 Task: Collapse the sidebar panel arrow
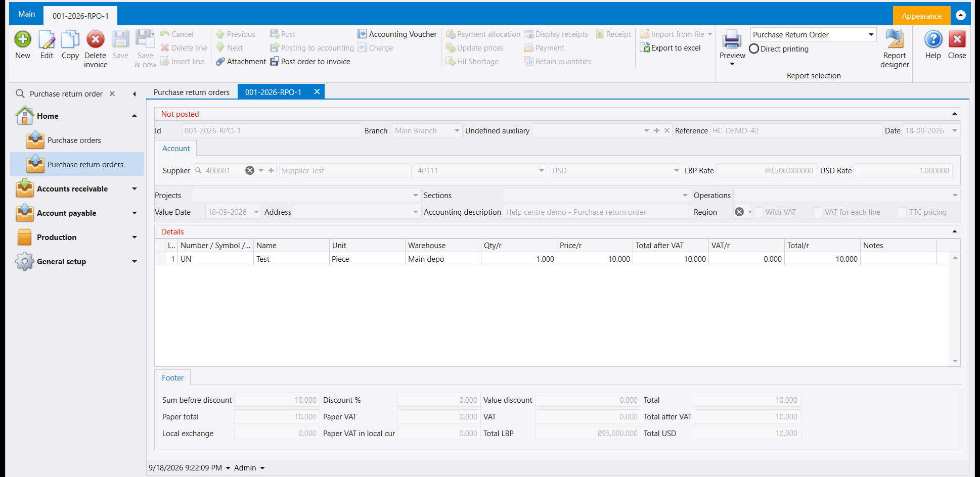tap(135, 94)
